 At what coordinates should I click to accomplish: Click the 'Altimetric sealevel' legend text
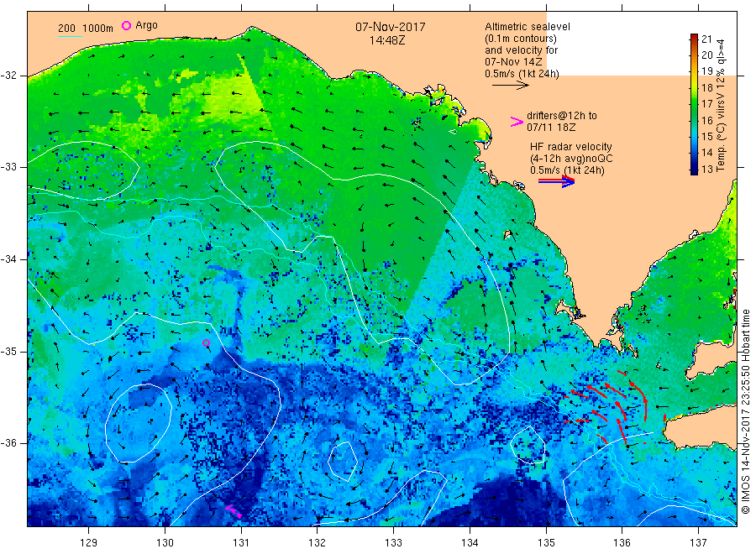pyautogui.click(x=527, y=27)
